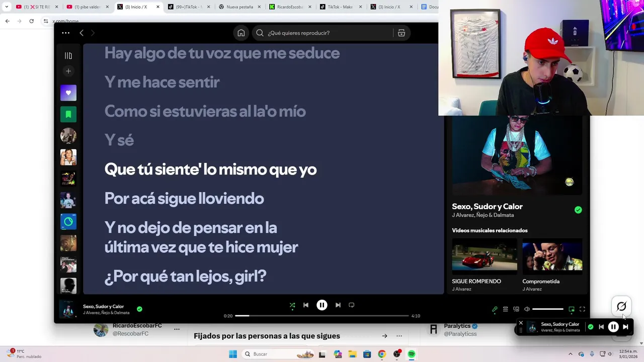Toggle saved check next to song title in player bar
This screenshot has width=644, height=362.
(139, 309)
